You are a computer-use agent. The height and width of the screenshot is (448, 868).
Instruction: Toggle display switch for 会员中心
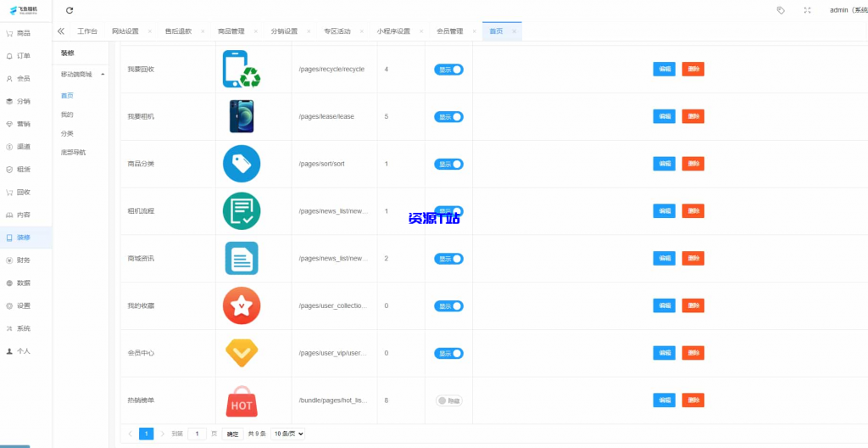(448, 353)
